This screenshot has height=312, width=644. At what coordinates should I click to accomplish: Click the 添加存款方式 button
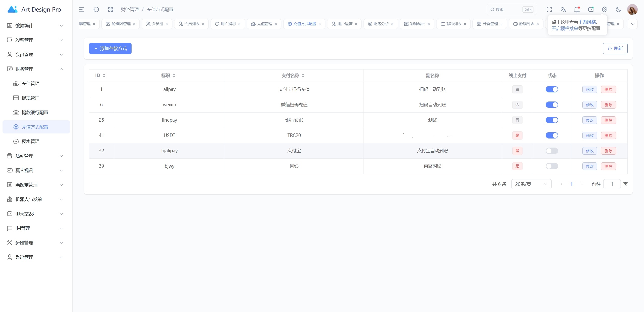click(110, 49)
